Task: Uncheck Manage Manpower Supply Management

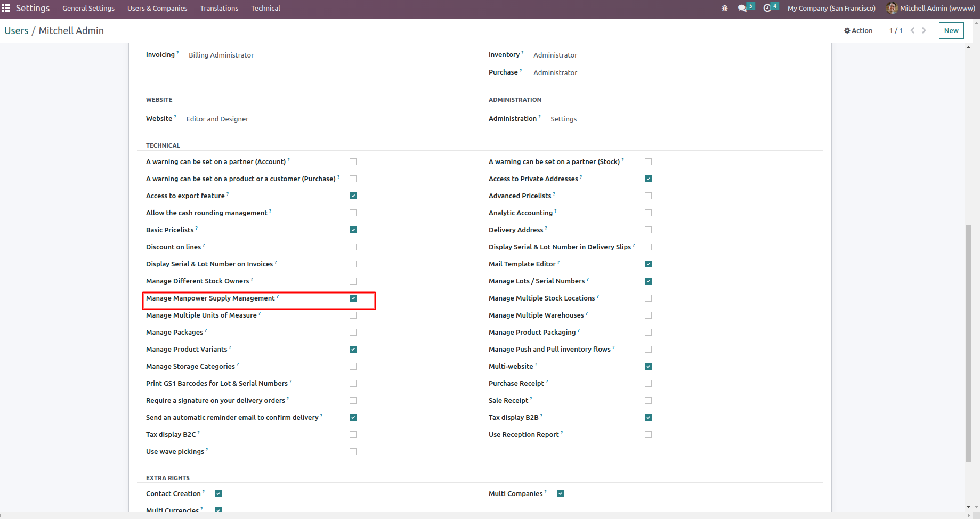Action: pyautogui.click(x=353, y=298)
